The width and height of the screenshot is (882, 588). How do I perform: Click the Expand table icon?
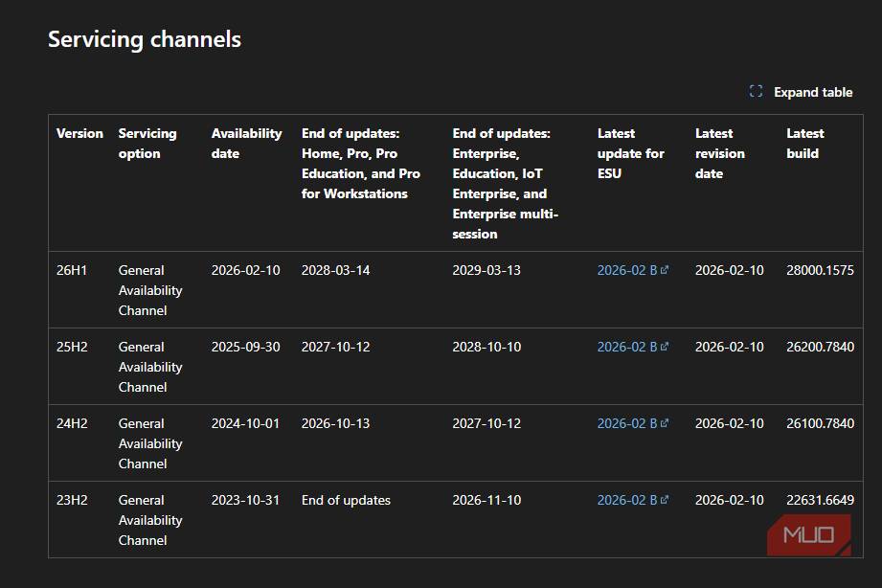coord(756,92)
